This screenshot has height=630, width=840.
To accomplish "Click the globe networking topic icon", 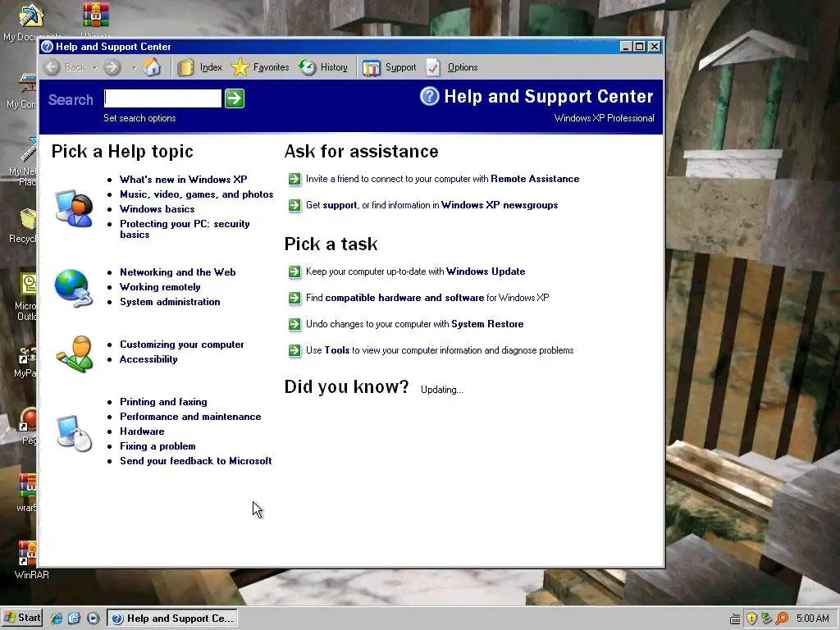I will pos(74,288).
